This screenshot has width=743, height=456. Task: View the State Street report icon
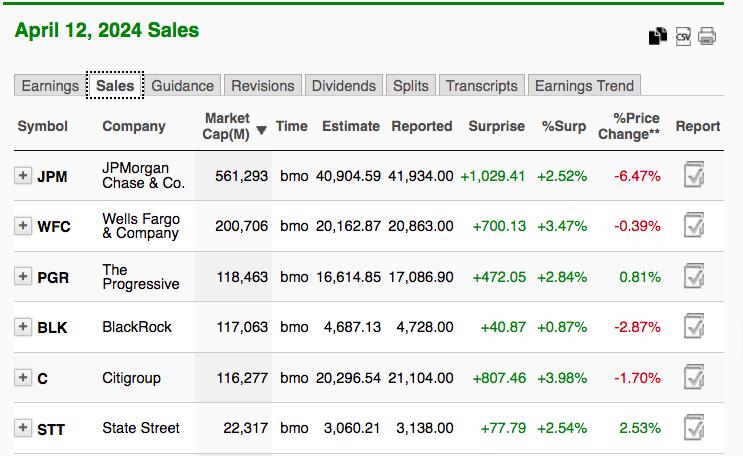tap(694, 428)
